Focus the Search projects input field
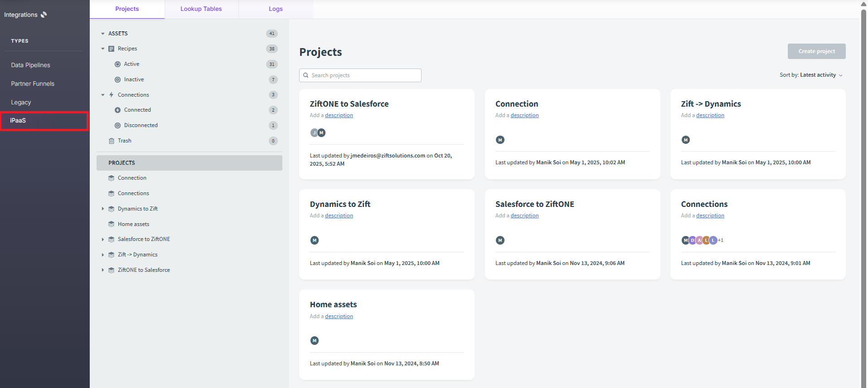Image resolution: width=868 pixels, height=388 pixels. coord(360,75)
